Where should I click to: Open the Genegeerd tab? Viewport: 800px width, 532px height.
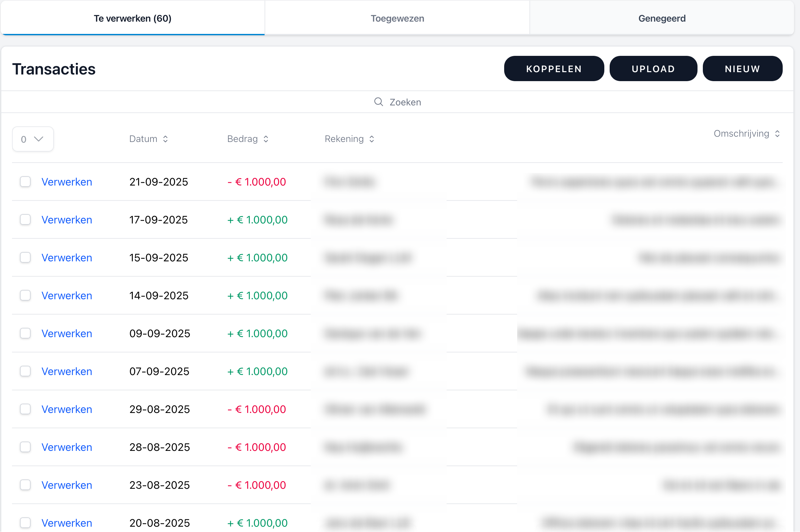(662, 18)
